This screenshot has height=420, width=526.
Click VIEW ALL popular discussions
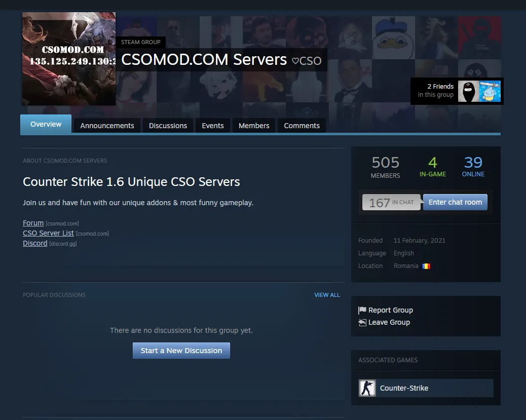click(x=327, y=295)
